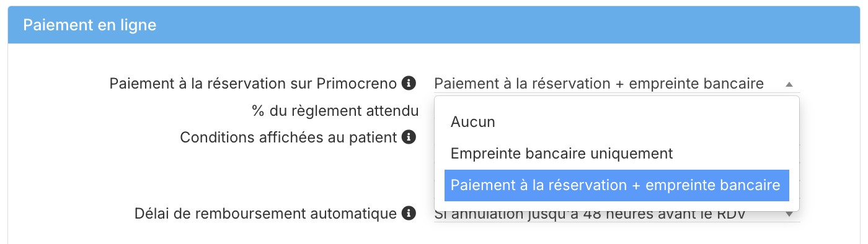Screen dimensions: 868x244
Task: Click the % du règlement attendu label
Action: pos(335,111)
